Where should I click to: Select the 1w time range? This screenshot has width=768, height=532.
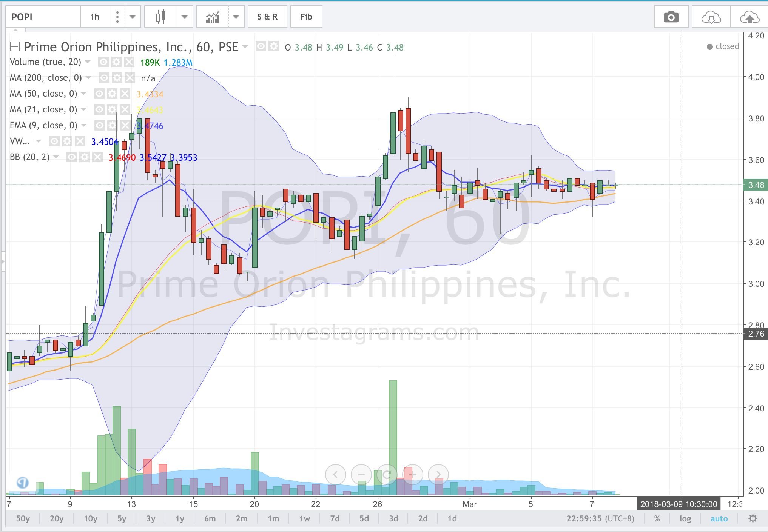pyautogui.click(x=305, y=519)
